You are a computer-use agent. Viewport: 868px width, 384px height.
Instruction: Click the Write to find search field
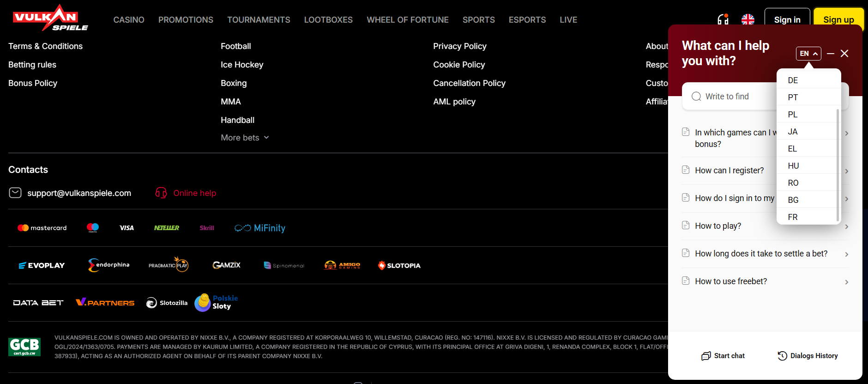coord(734,96)
